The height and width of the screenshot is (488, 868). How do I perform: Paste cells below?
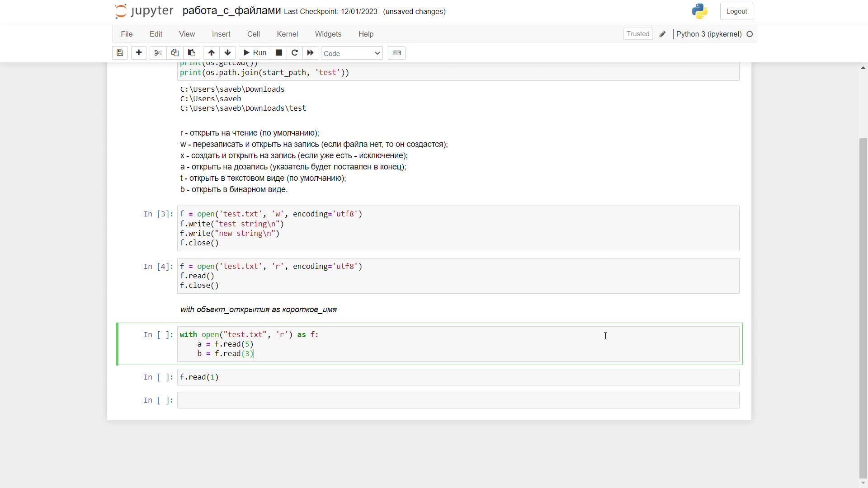point(191,53)
